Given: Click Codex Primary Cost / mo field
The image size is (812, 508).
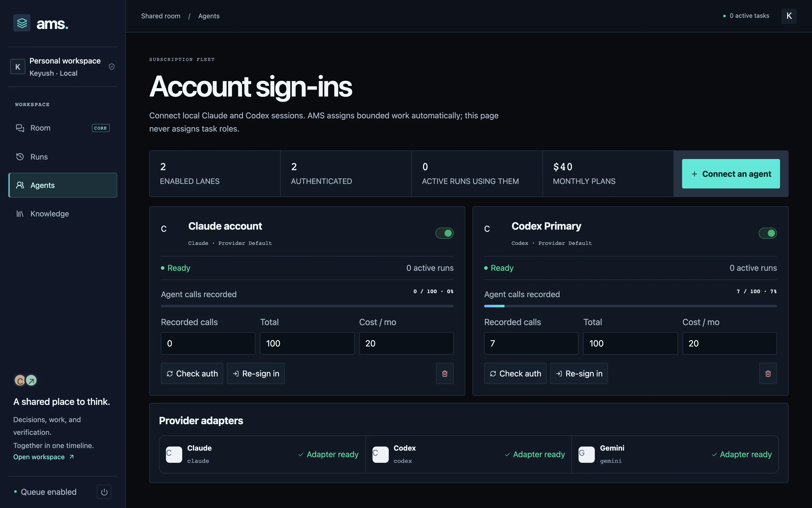Looking at the screenshot, I should pyautogui.click(x=730, y=343).
